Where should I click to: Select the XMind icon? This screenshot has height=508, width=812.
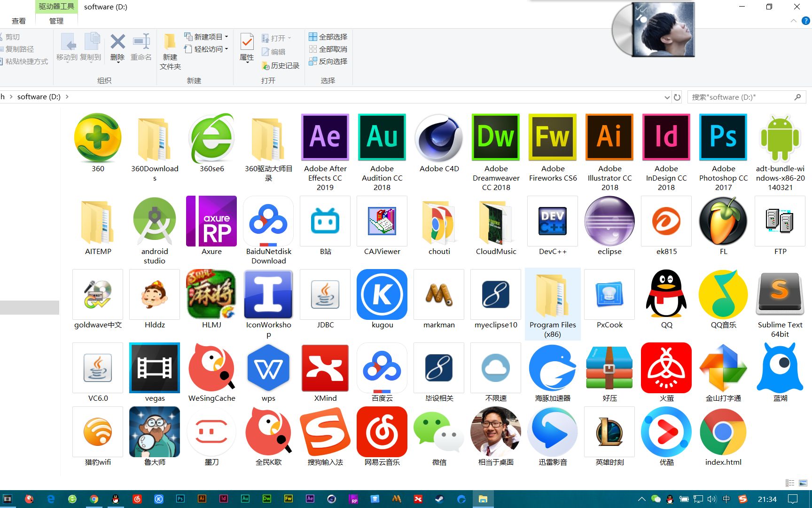click(325, 368)
